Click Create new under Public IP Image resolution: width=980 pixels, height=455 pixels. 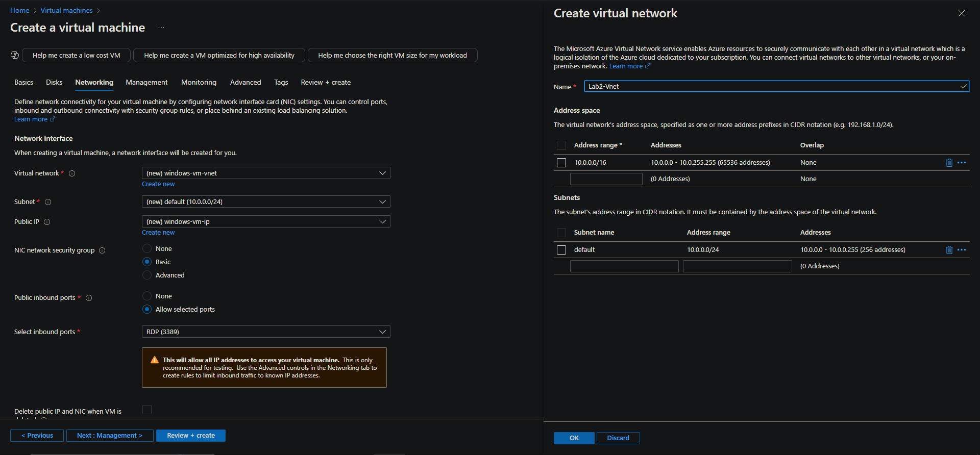[x=158, y=233]
